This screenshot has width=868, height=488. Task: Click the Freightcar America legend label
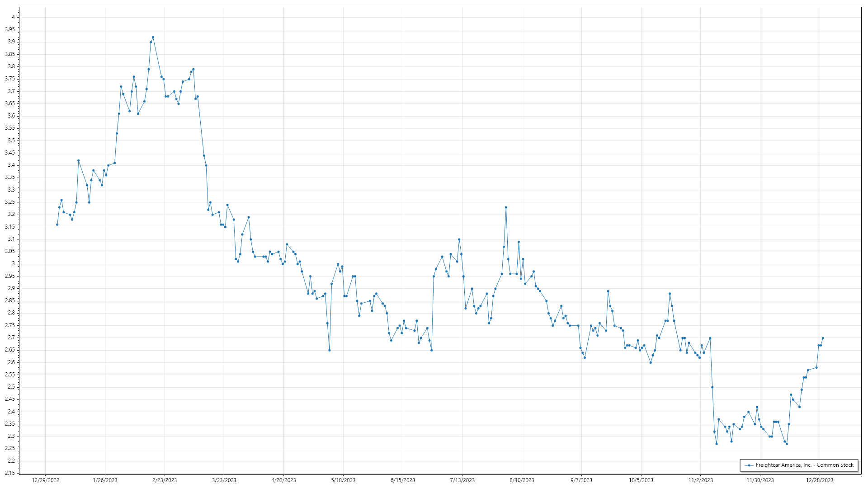click(804, 465)
